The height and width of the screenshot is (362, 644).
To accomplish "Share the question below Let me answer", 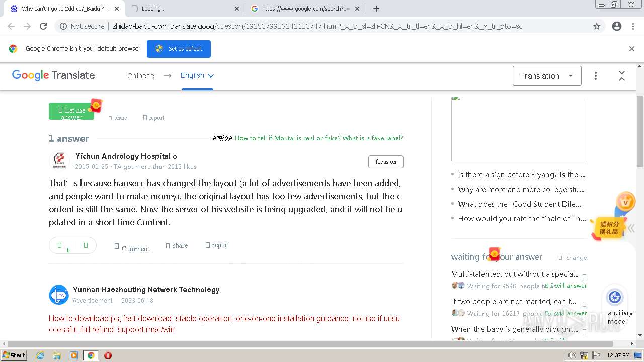I will point(118,118).
